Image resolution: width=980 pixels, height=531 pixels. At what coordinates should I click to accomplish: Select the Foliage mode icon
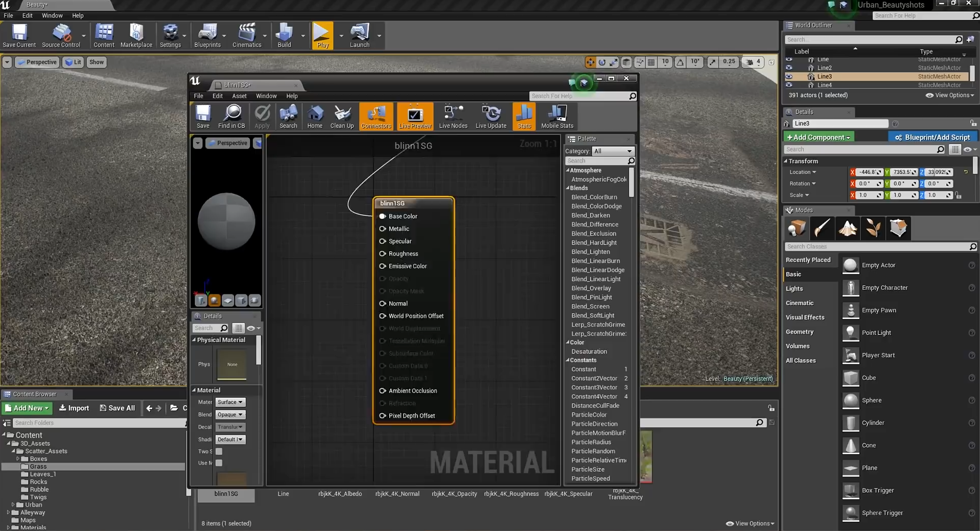(873, 228)
